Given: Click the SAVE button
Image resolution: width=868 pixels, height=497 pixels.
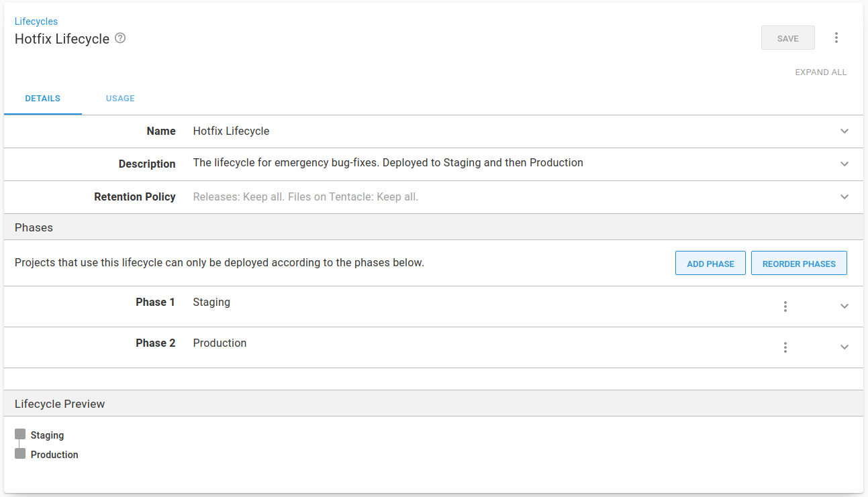Looking at the screenshot, I should tap(787, 38).
